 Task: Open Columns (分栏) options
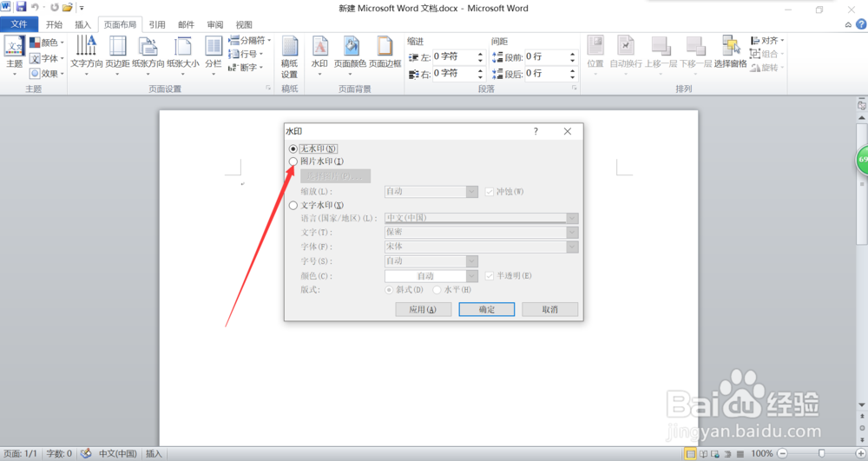tap(214, 56)
